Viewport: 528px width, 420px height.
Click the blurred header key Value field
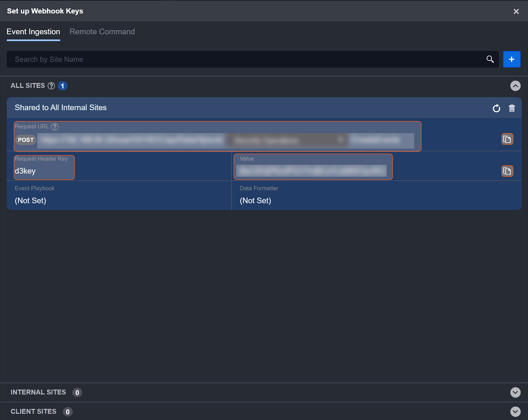312,171
